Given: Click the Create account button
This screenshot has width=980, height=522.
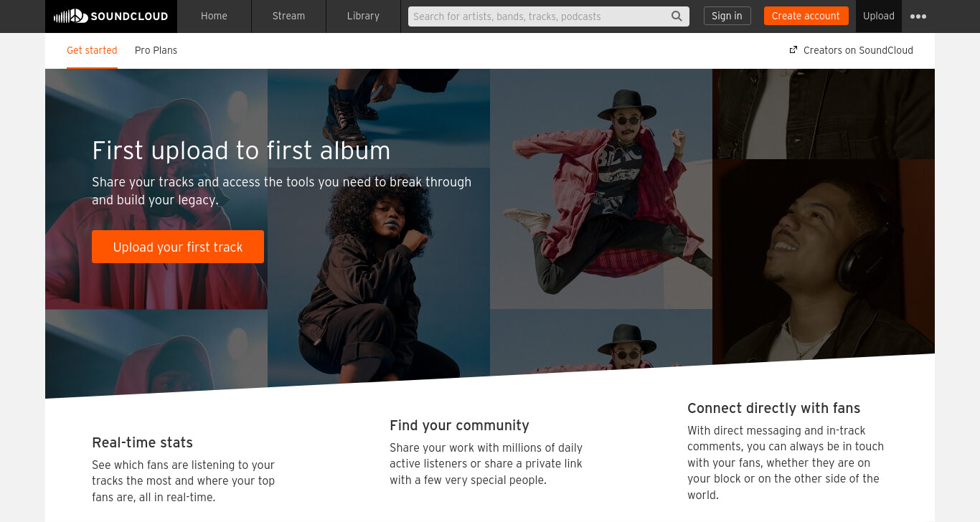Looking at the screenshot, I should point(806,16).
